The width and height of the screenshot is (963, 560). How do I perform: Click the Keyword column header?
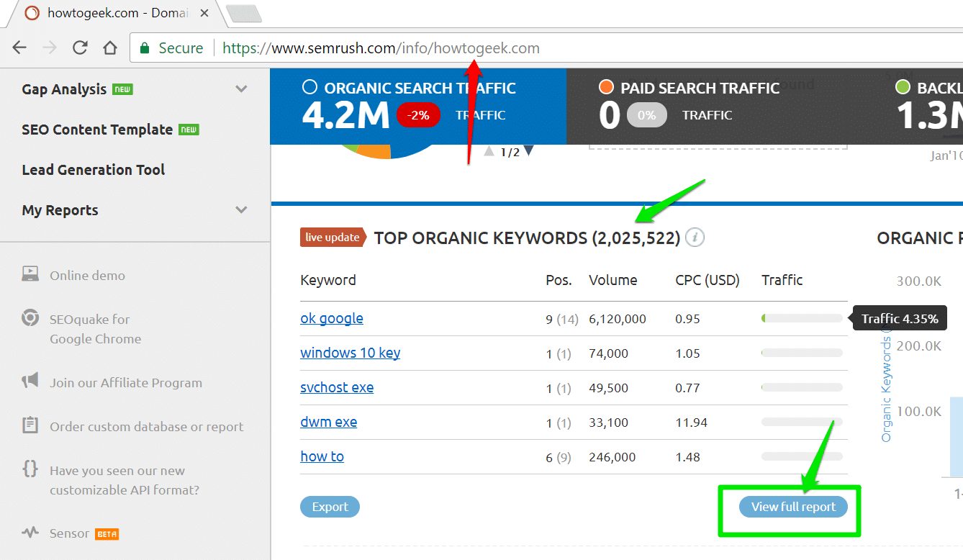[328, 280]
